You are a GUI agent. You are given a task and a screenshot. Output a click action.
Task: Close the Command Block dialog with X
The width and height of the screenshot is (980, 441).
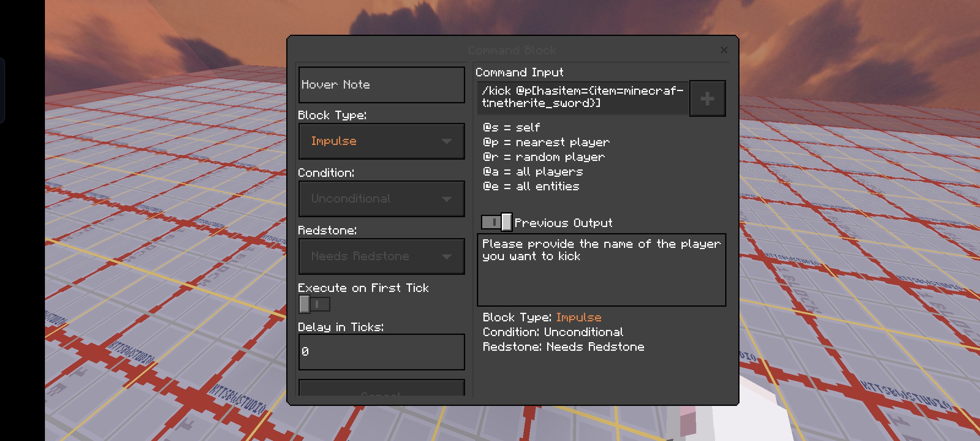pos(724,50)
